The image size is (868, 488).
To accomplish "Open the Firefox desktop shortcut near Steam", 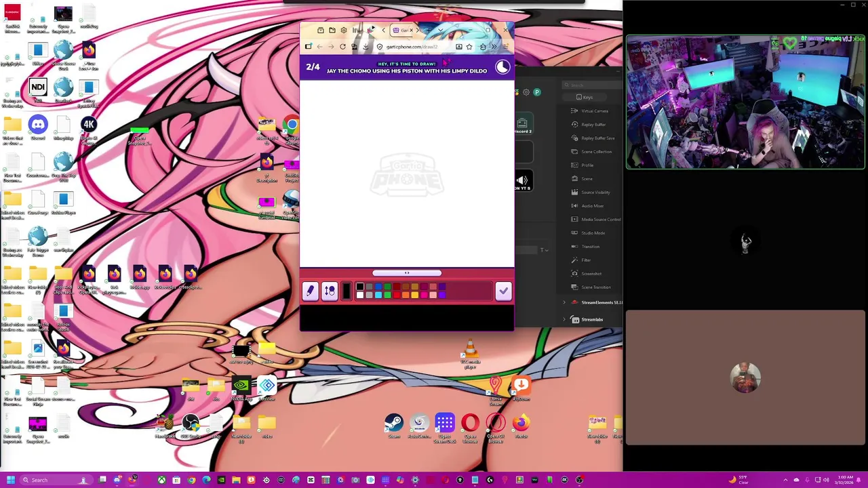I will coord(521,426).
